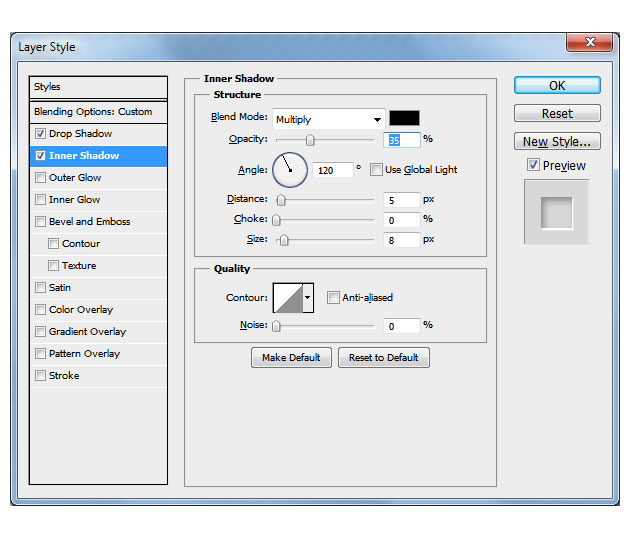The image size is (630, 539).
Task: Click the Angle value field
Action: [333, 170]
